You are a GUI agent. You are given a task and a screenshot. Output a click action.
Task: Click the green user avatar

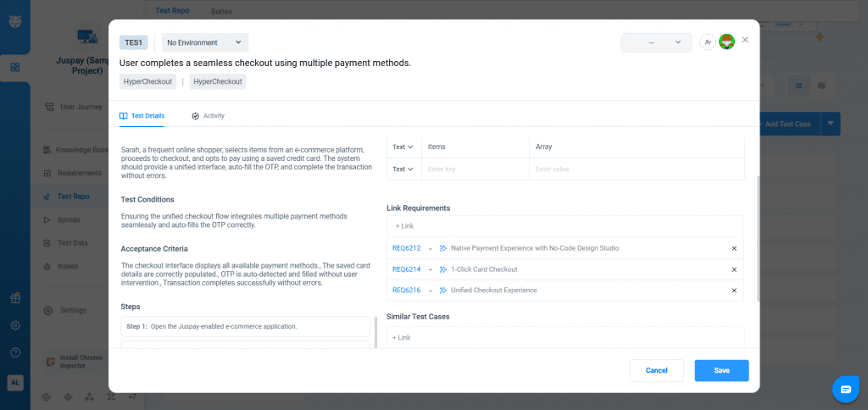point(726,42)
